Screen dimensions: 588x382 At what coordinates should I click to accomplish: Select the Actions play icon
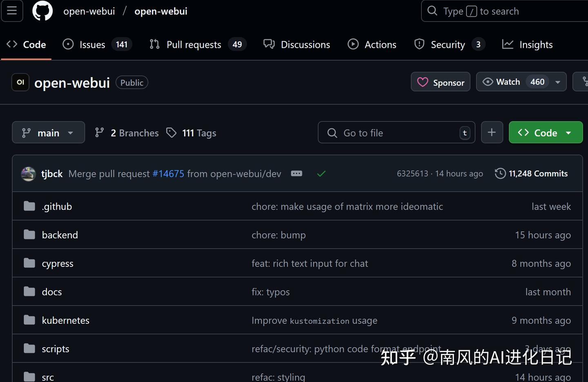353,44
